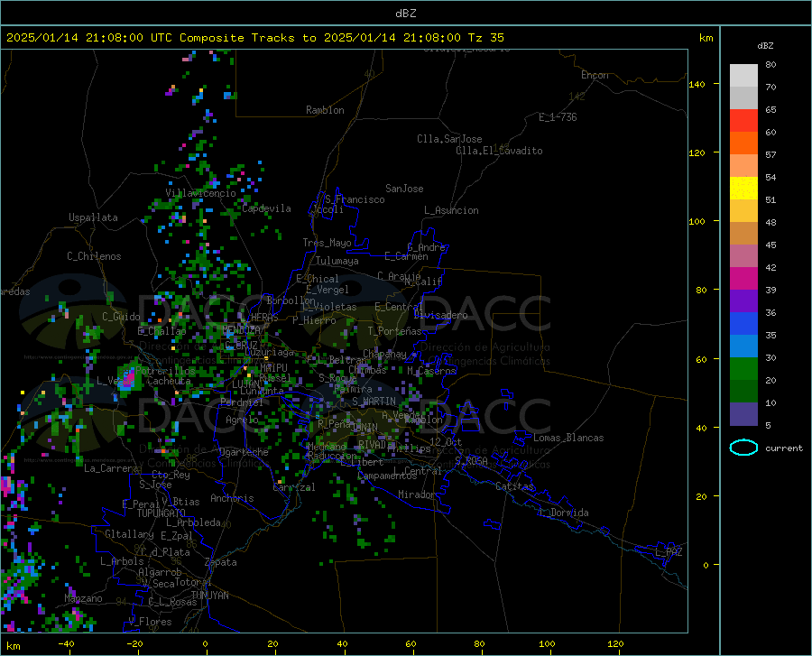Click the 'Lomas_Blancas' label

pyautogui.click(x=568, y=438)
